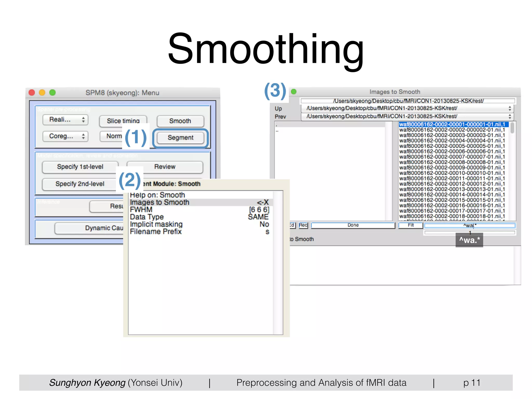Click the Segment button
The image size is (532, 399).
point(181,138)
